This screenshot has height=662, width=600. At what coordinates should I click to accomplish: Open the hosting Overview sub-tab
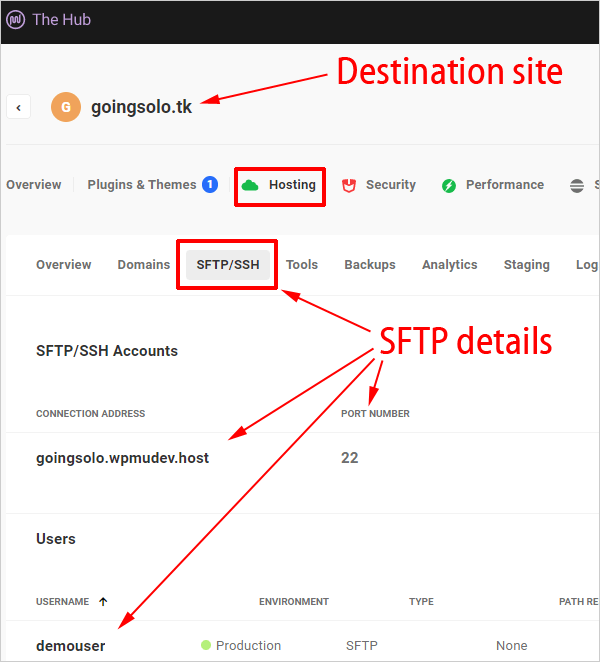(64, 264)
